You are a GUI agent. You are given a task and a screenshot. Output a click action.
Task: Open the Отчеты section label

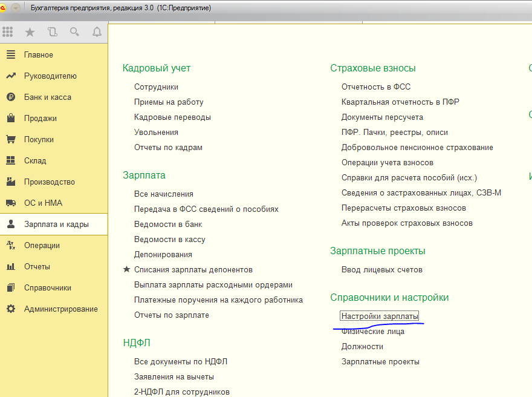click(37, 267)
